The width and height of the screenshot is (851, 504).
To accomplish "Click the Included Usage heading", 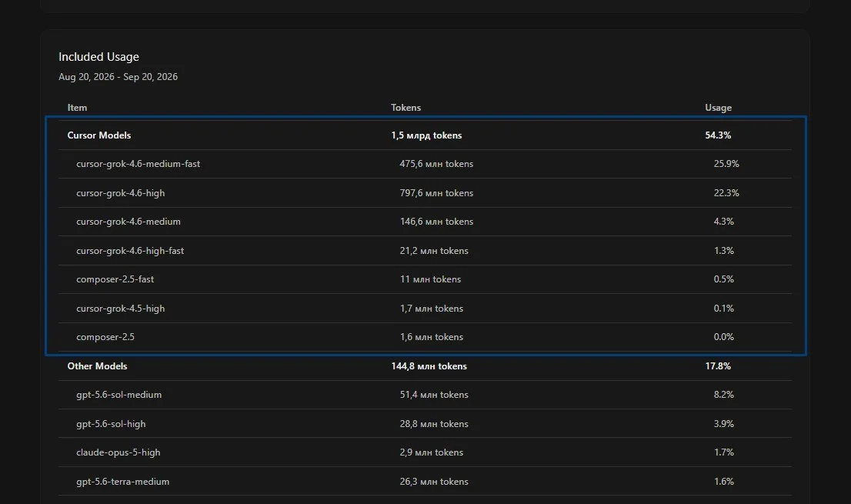I will coord(98,57).
